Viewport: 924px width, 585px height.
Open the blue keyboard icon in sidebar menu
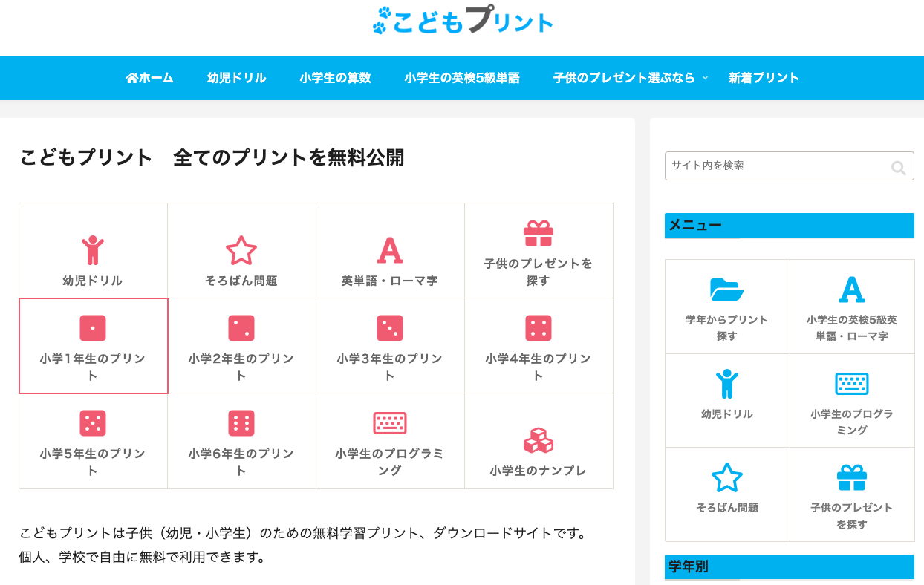(852, 384)
